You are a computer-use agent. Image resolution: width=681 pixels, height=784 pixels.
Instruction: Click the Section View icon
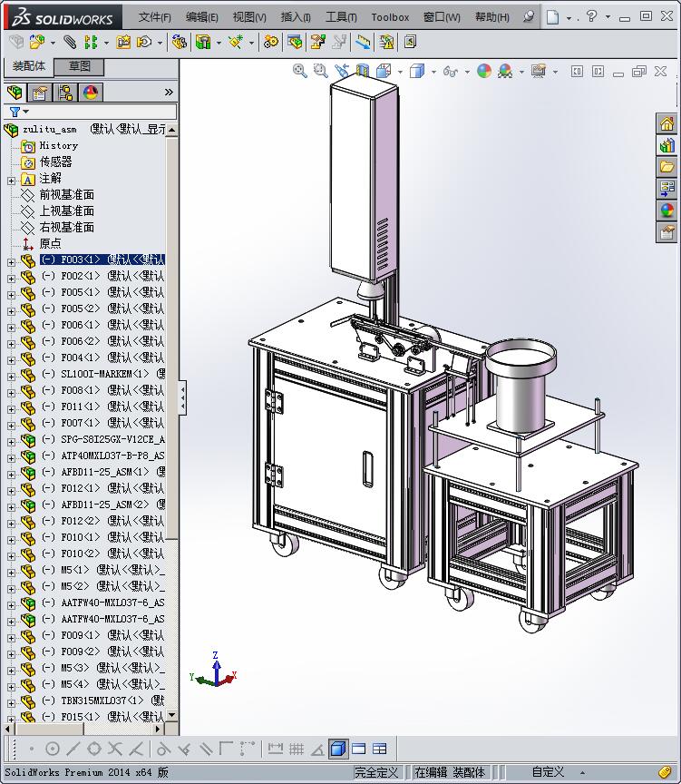[x=363, y=71]
